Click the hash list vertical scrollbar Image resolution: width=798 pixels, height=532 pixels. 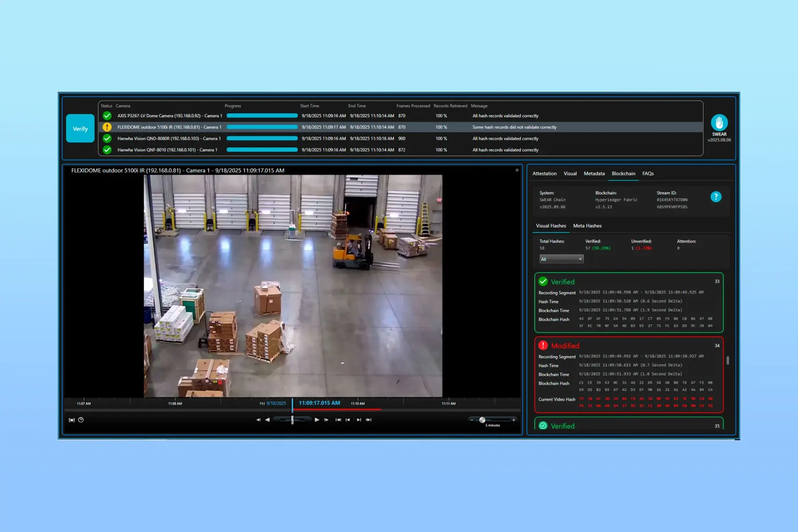point(728,360)
